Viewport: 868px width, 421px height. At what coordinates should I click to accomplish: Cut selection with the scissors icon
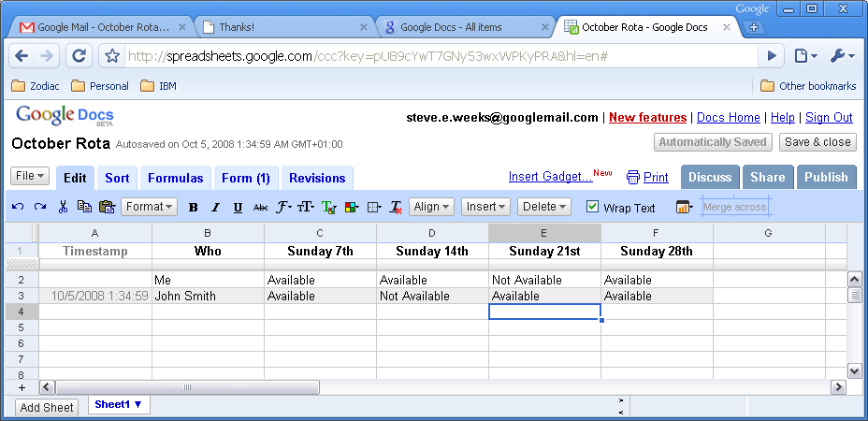pos(63,207)
